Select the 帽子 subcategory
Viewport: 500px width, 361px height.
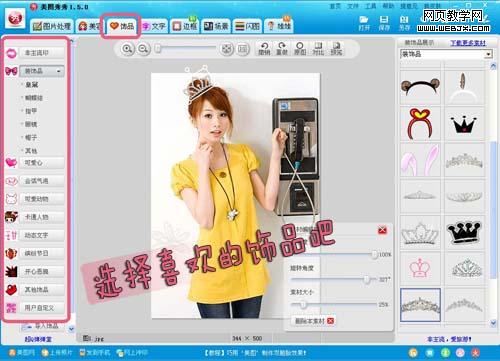click(31, 137)
